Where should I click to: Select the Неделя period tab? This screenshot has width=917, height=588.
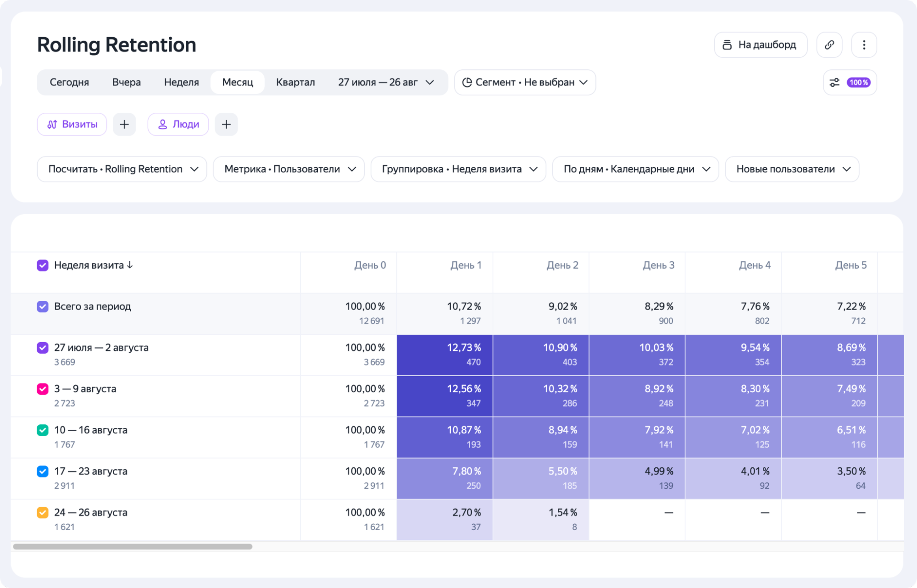coord(182,83)
